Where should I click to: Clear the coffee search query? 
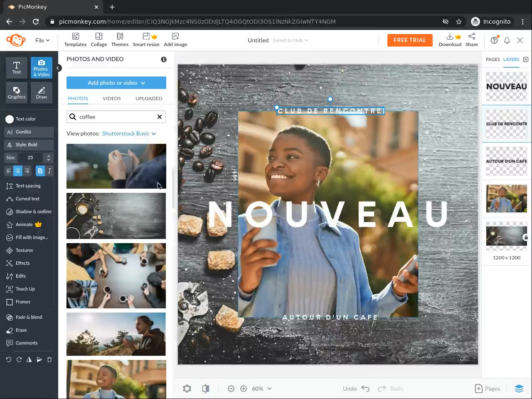coord(160,117)
